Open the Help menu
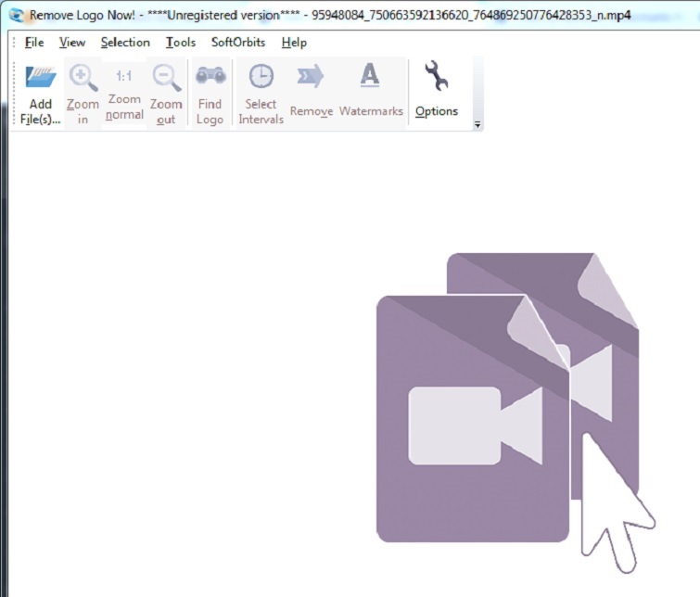 tap(294, 43)
